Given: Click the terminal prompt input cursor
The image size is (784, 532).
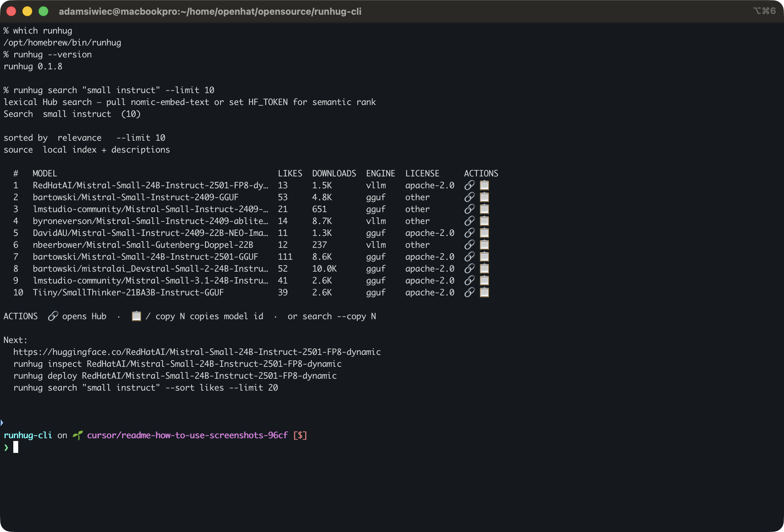Looking at the screenshot, I should pos(16,447).
